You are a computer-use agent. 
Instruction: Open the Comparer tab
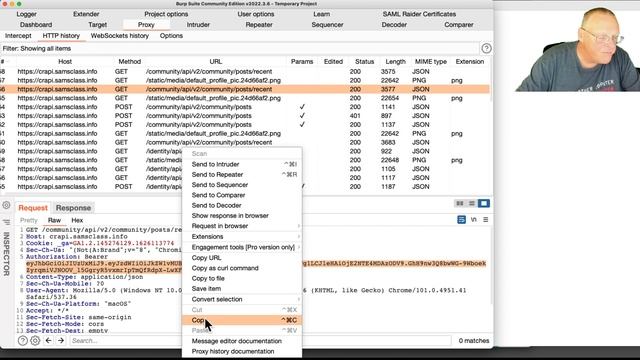coord(459,24)
